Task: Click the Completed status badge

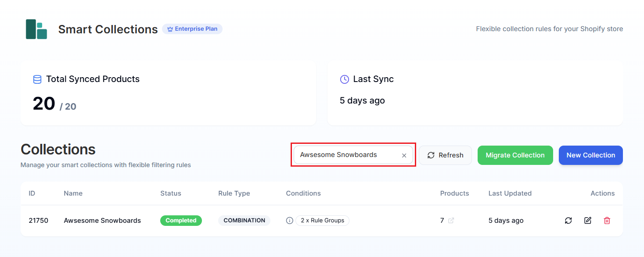Action: click(181, 221)
